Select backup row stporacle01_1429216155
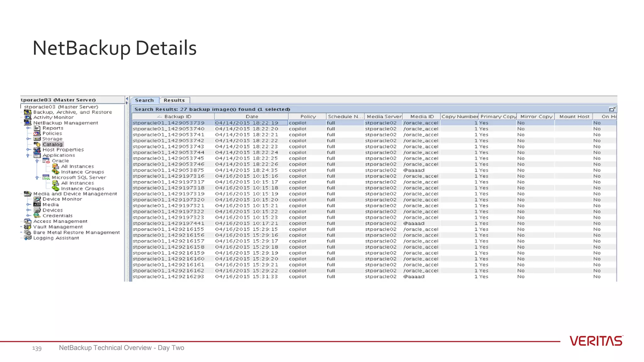The width and height of the screenshot is (644, 362). (x=374, y=229)
